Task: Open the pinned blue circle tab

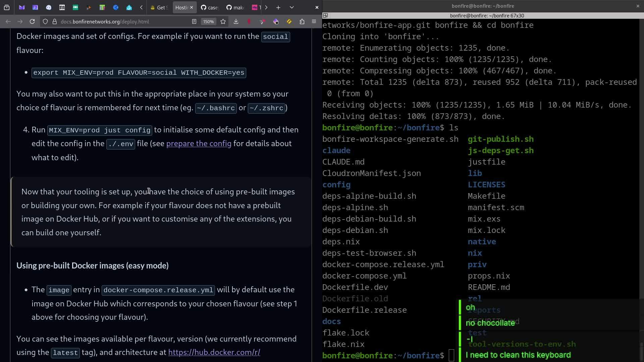Action: [x=116, y=7]
